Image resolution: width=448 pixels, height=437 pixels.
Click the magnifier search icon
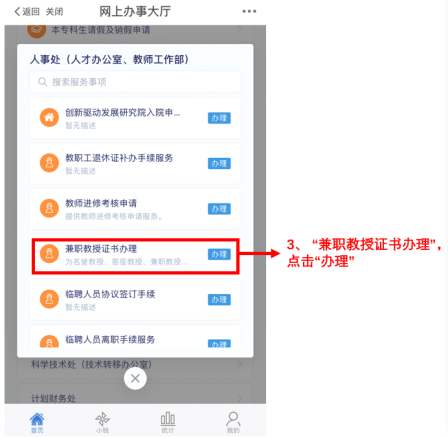coord(42,82)
